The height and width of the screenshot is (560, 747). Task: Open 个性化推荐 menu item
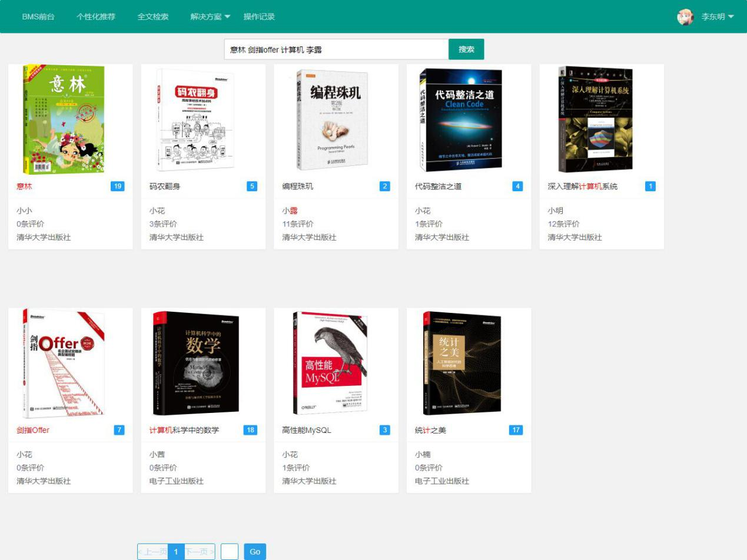[96, 16]
